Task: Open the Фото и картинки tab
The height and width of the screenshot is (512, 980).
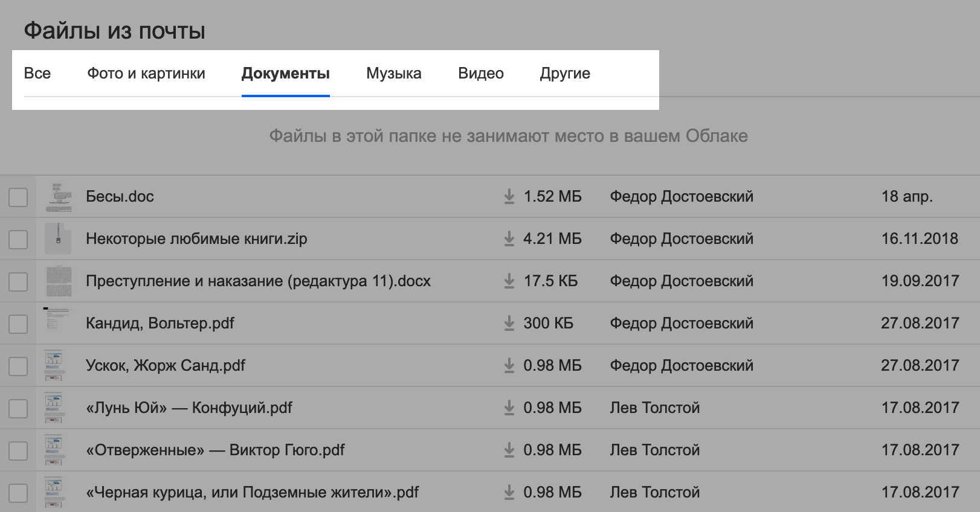Action: [146, 73]
